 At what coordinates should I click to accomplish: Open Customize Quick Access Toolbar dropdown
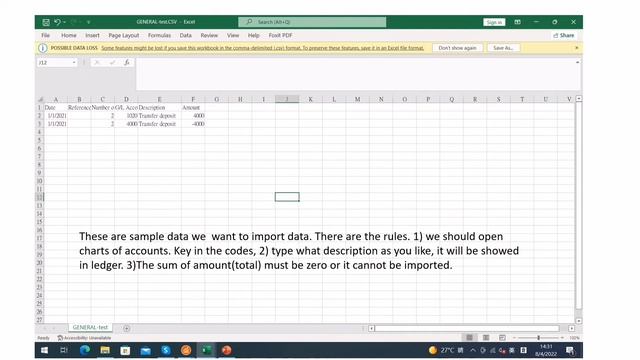pos(89,22)
